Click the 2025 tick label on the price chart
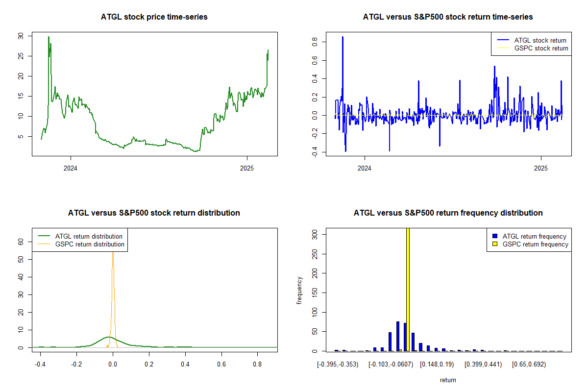 tap(247, 167)
